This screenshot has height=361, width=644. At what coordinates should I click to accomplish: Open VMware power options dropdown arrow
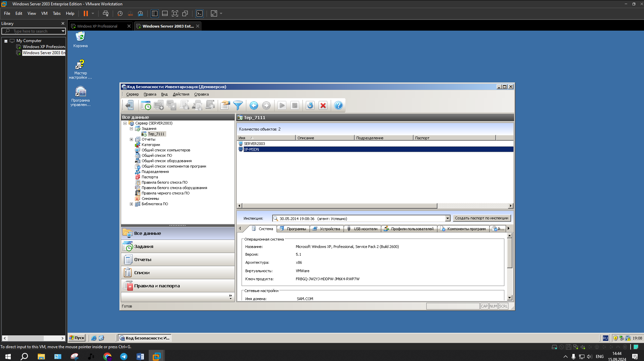(x=93, y=13)
